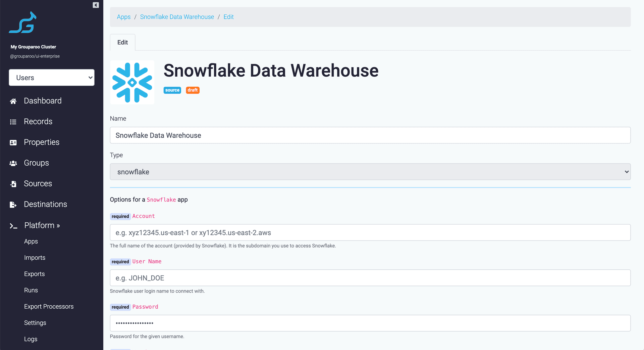This screenshot has height=350, width=644.
Task: Go to Records in the sidebar
Action: point(38,122)
